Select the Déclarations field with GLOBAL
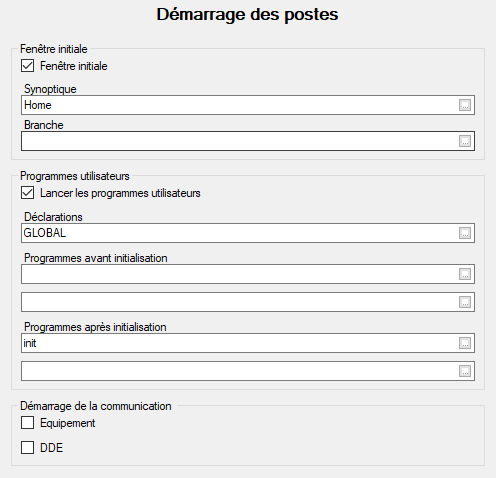 (248, 233)
